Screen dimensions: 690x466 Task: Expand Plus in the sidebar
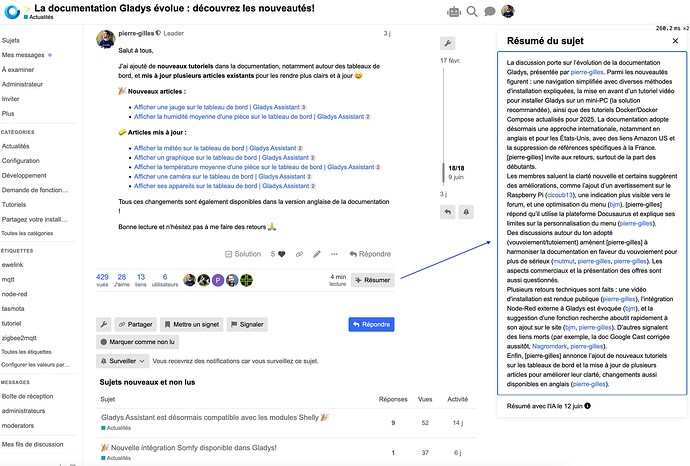9,114
